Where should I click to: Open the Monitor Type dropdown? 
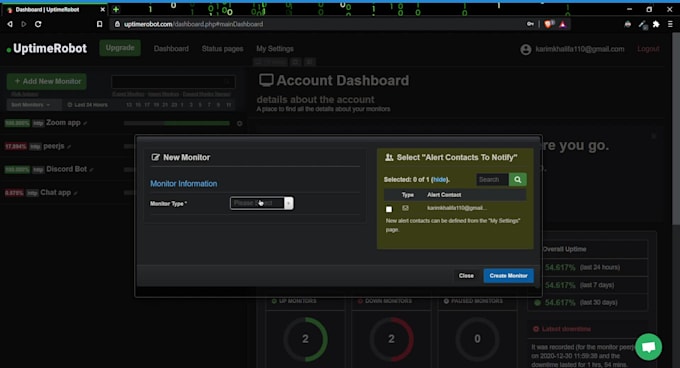tap(262, 203)
